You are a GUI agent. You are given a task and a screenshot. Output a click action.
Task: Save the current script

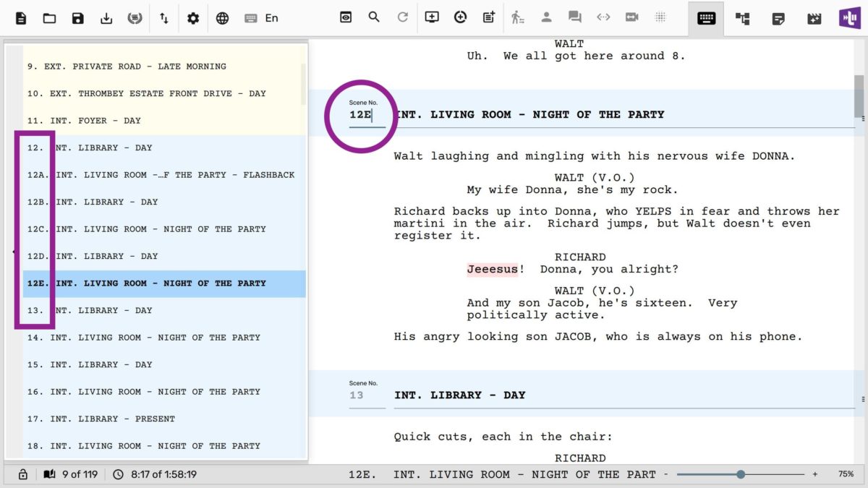[x=77, y=18]
